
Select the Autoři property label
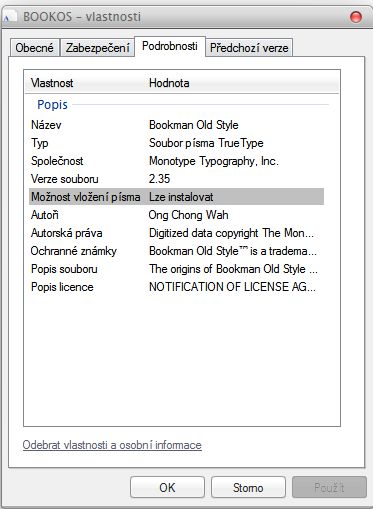pos(45,215)
